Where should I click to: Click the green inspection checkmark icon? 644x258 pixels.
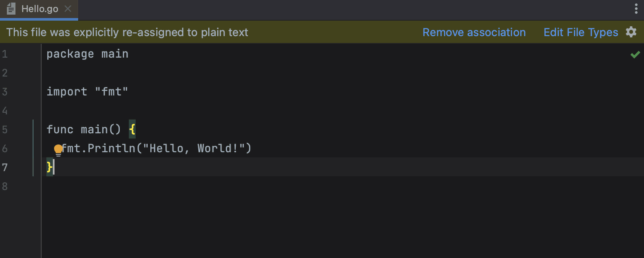(635, 55)
